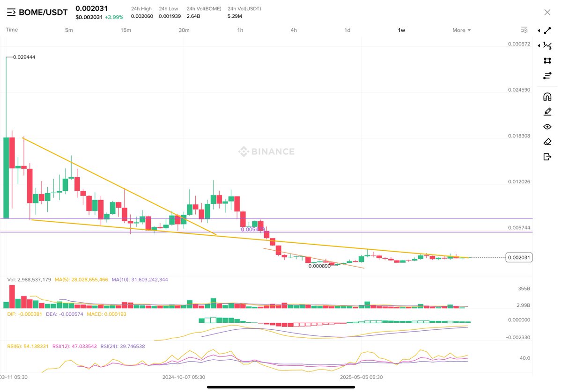The image size is (562, 392).
Task: Open the trading pair list menu icon
Action: coord(11,12)
